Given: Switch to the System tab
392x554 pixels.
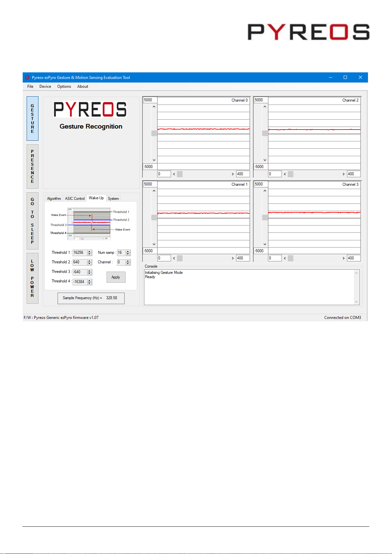Looking at the screenshot, I should [113, 199].
